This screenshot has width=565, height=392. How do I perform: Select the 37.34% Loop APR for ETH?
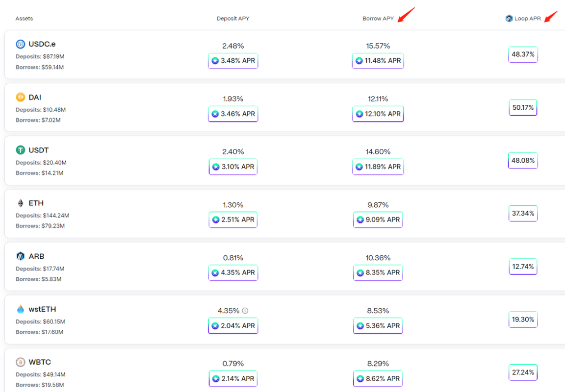click(x=523, y=213)
